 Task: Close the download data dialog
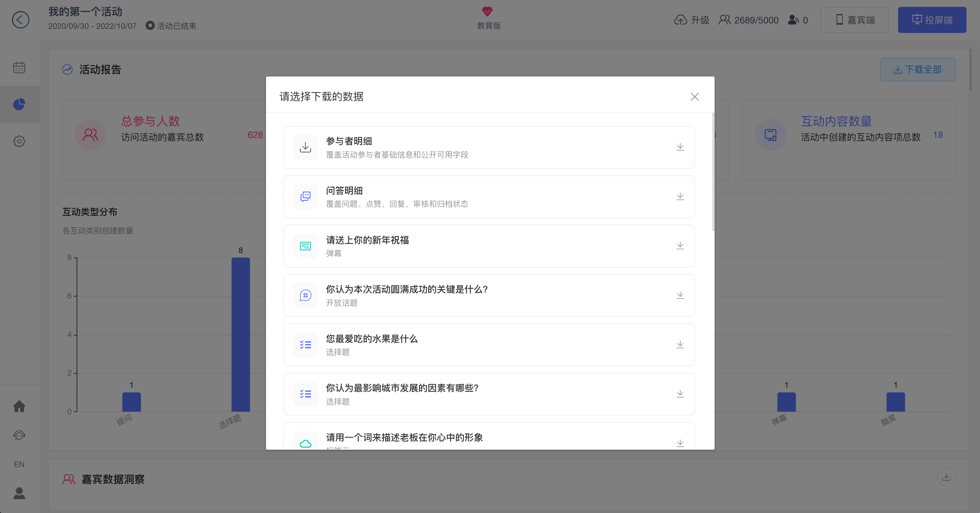coord(695,97)
